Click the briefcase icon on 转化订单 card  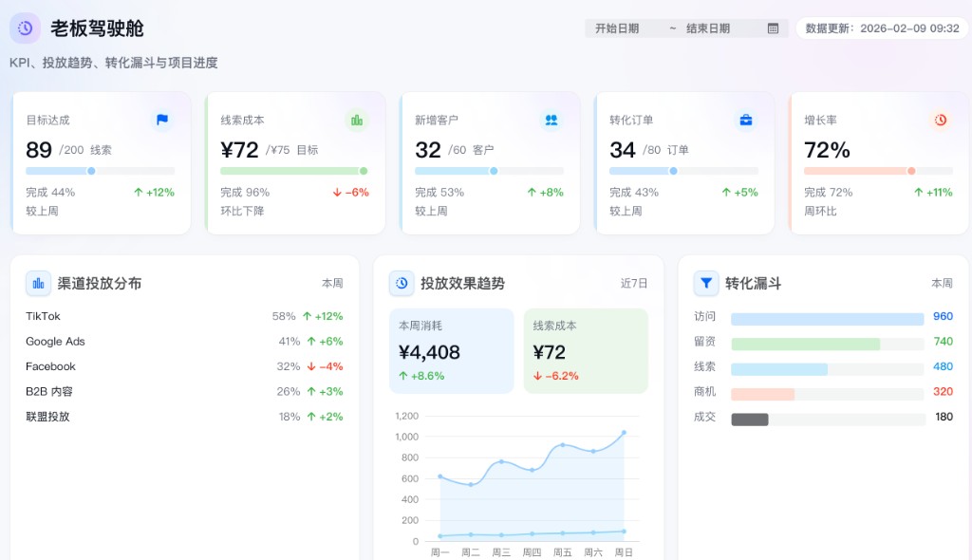pyautogui.click(x=745, y=120)
